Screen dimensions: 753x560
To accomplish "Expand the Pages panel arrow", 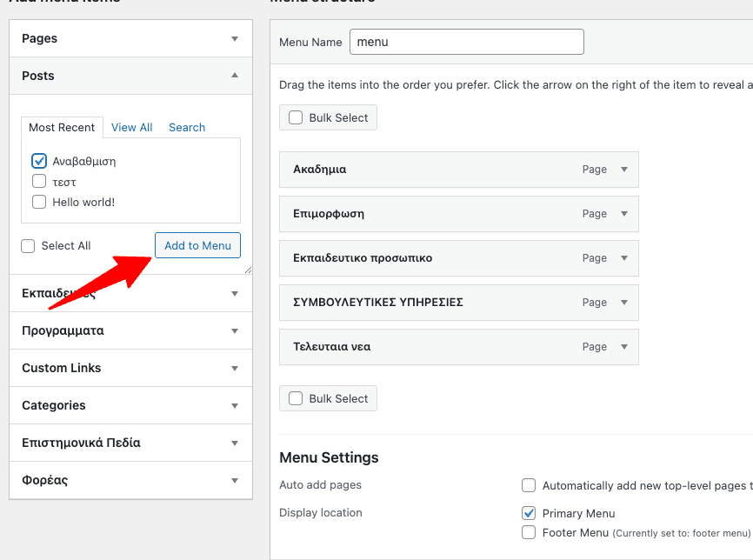I will (234, 39).
